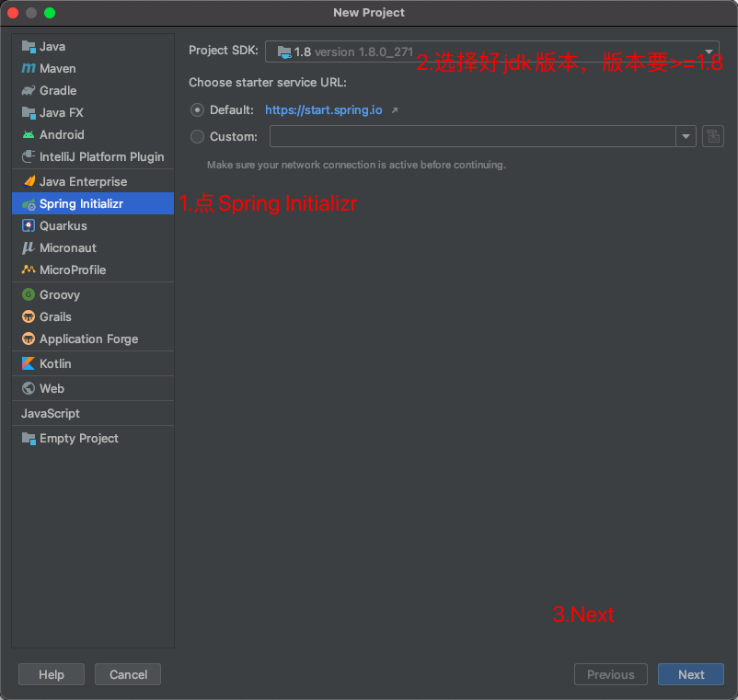Click the green Groovy icon
This screenshot has width=738, height=700.
(29, 295)
